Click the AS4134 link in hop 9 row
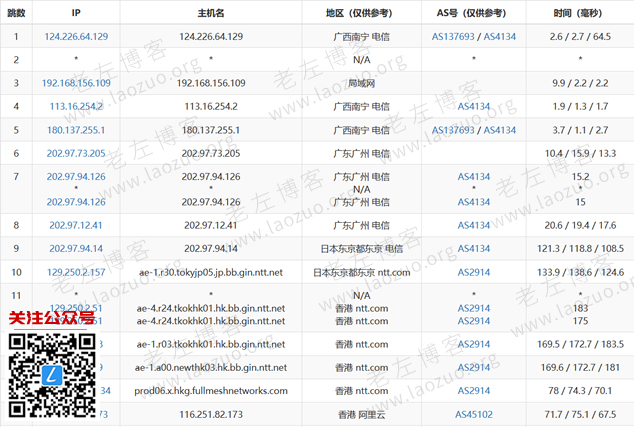The width and height of the screenshot is (634, 427). tap(473, 248)
